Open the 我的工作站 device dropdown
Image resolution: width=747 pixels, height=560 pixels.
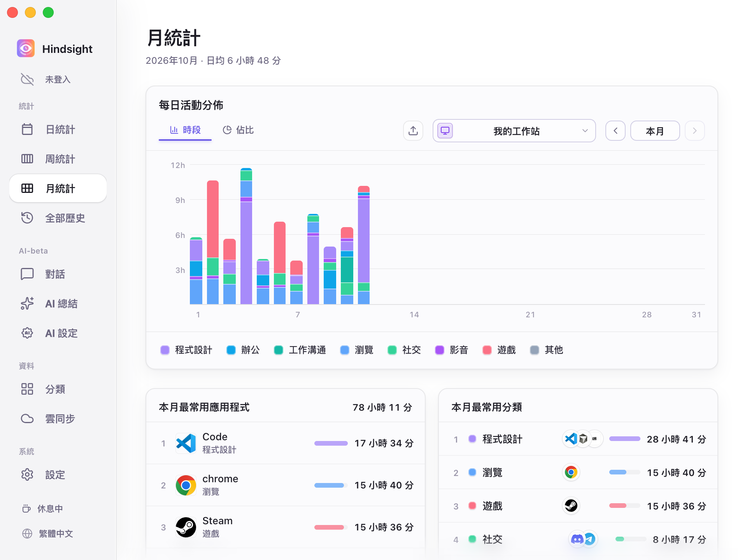point(514,131)
